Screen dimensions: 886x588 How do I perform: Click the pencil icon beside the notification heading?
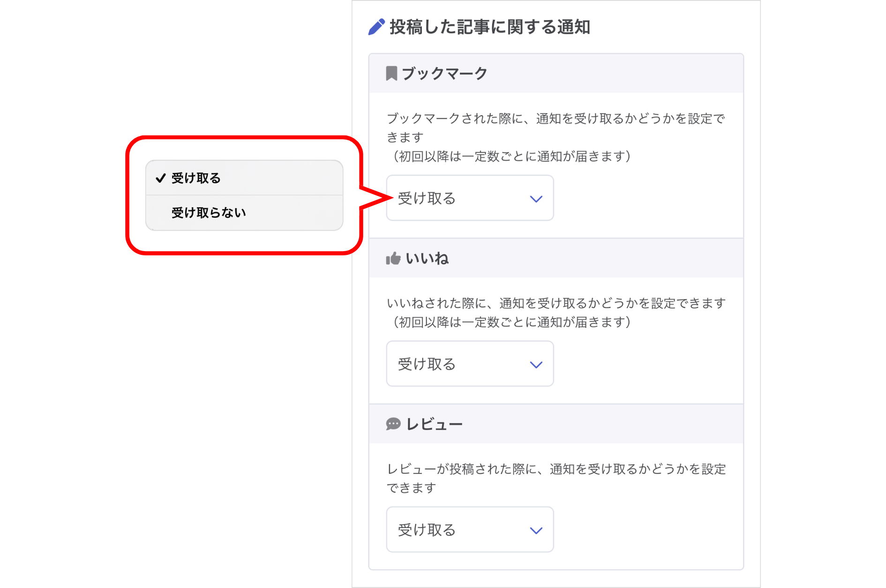click(376, 27)
